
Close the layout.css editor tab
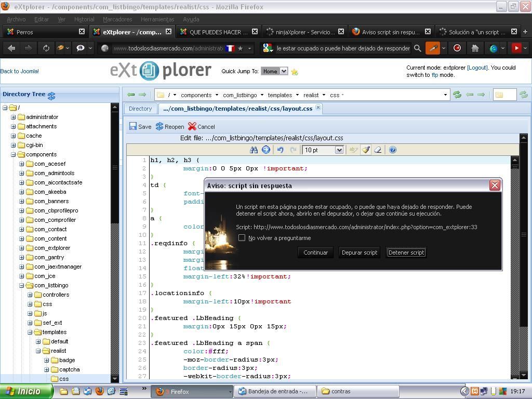(x=318, y=108)
